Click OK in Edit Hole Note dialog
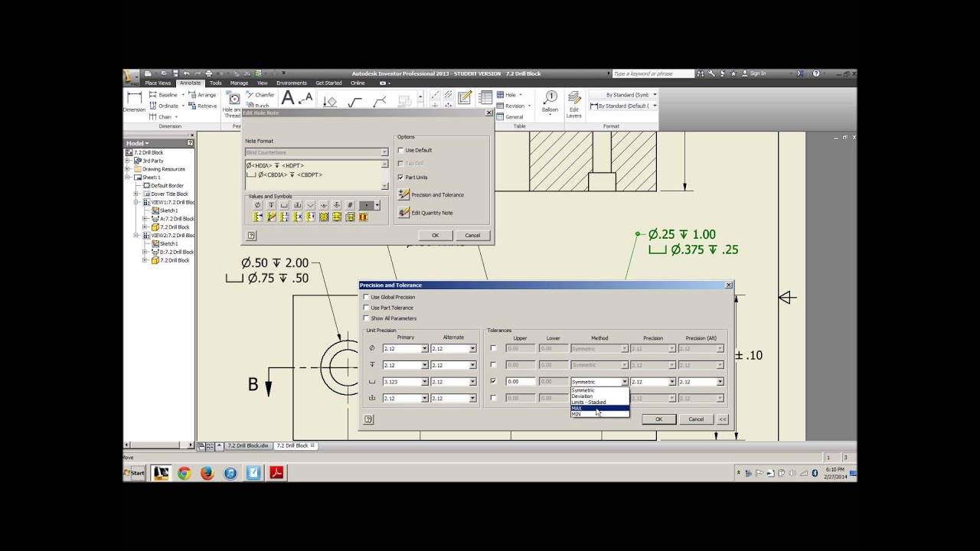Screen dimensions: 980x551 click(x=435, y=236)
